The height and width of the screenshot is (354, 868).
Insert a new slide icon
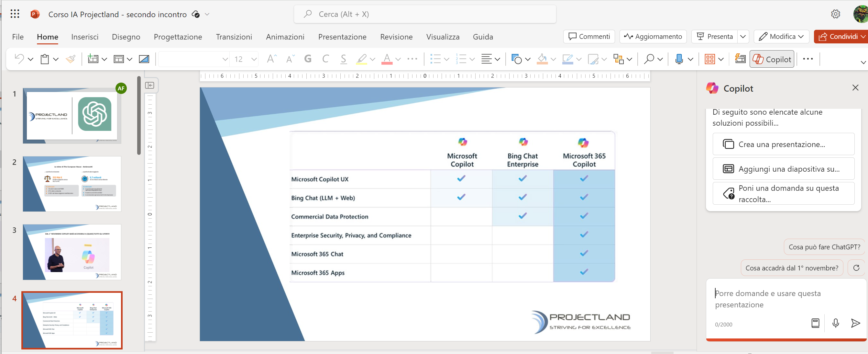coord(93,59)
